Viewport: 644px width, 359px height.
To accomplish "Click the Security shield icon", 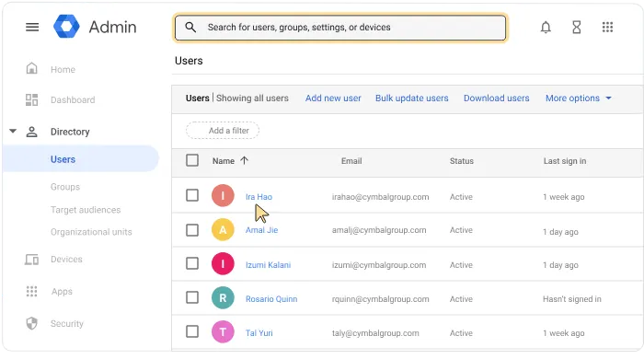I will tap(31, 324).
